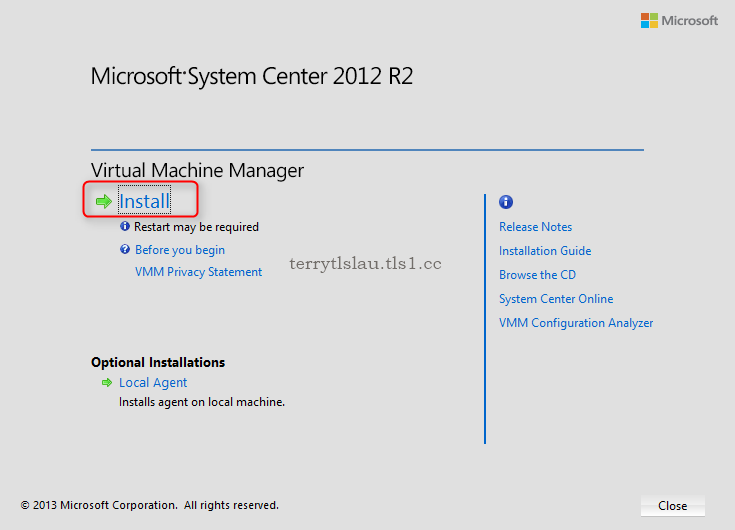Viewport: 735px width, 530px height.
Task: Click the question mark icon beside Before you begin
Action: click(125, 249)
